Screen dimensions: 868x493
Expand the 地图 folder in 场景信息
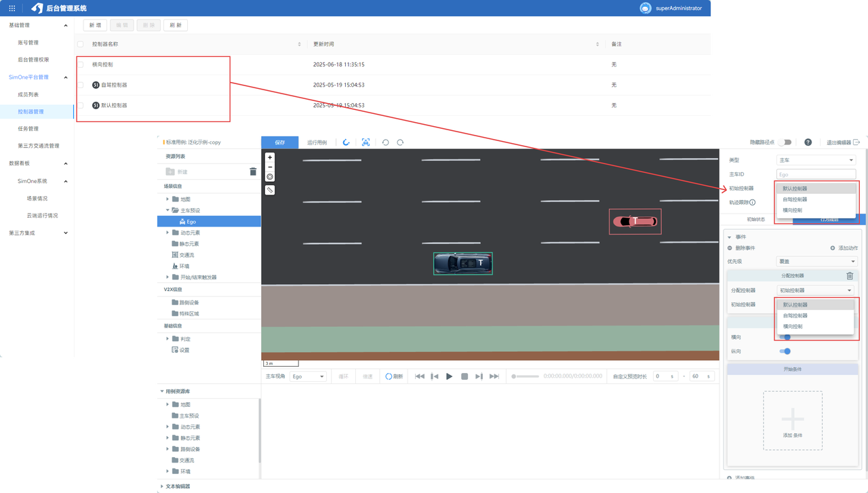click(167, 199)
